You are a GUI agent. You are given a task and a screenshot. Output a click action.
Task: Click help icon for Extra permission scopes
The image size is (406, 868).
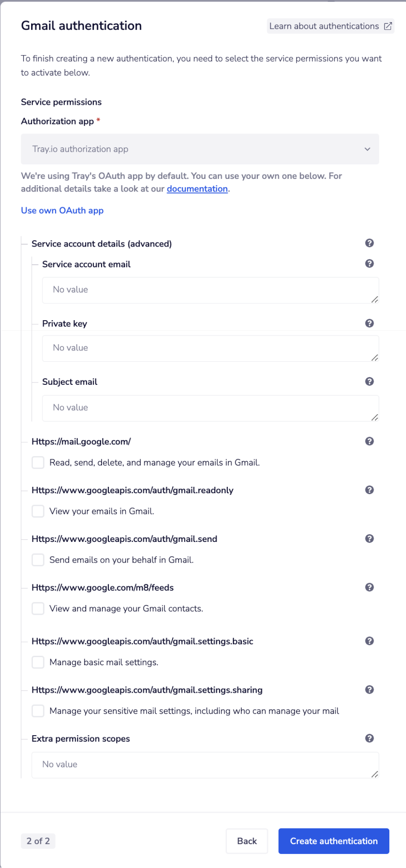[x=369, y=738]
